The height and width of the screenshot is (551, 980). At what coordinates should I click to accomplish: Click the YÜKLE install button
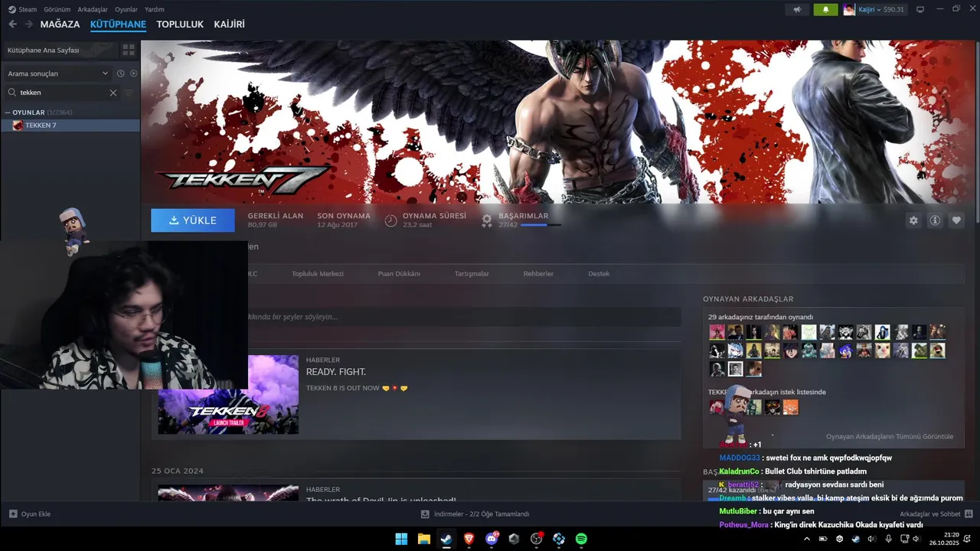tap(193, 220)
